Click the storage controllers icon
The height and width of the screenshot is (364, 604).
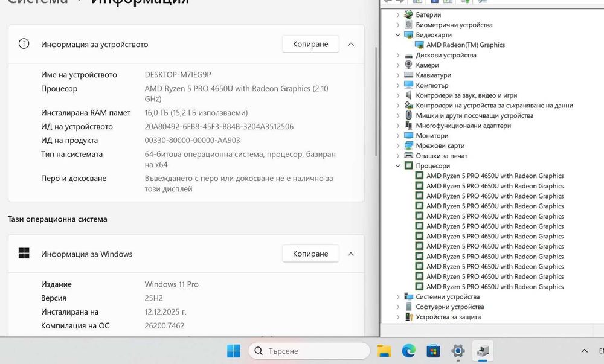[408, 105]
